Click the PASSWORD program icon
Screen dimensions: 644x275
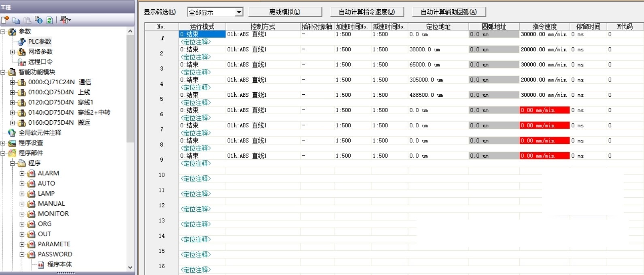(32, 254)
